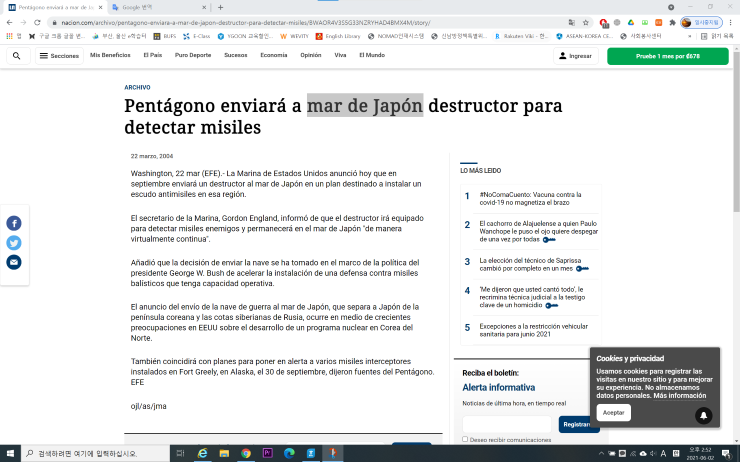
Task: Check 'Deseo recibir comunicaciones' checkbox
Action: point(465,439)
